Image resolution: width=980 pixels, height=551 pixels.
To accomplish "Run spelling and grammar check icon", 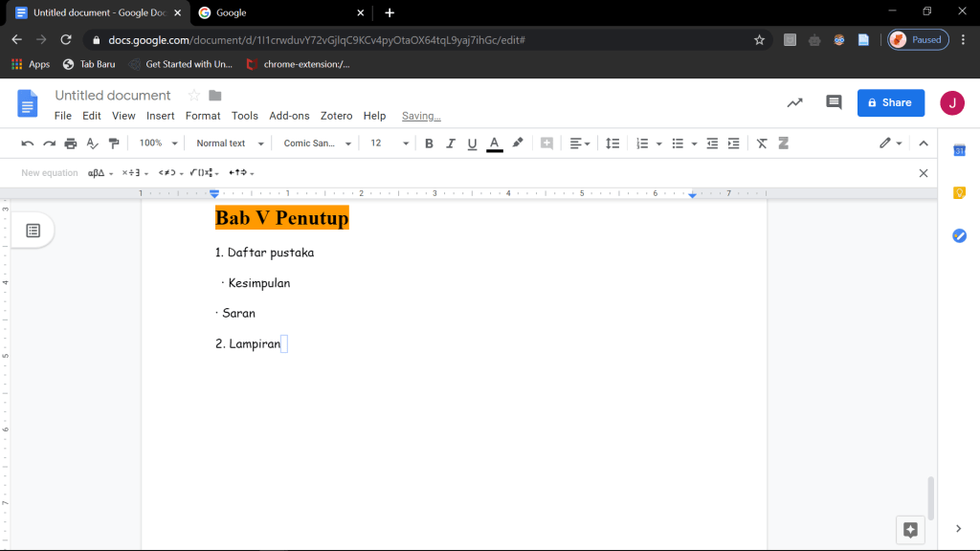I will (93, 143).
